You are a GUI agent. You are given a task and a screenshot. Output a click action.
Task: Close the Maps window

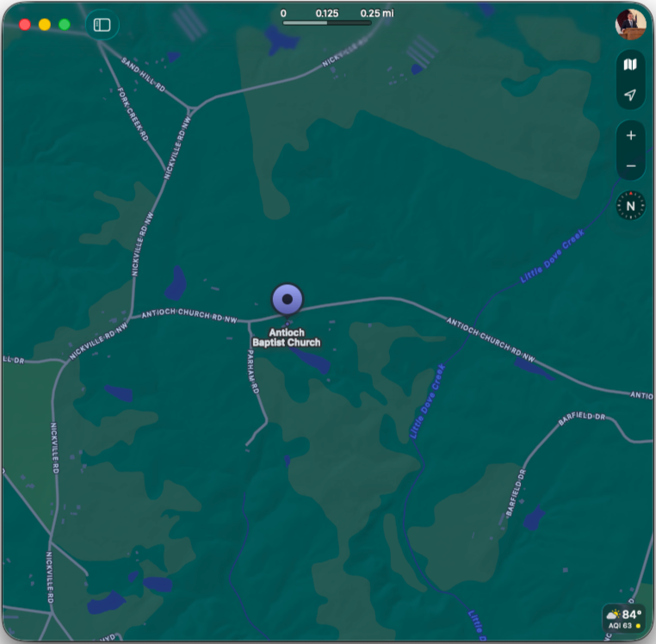point(25,25)
